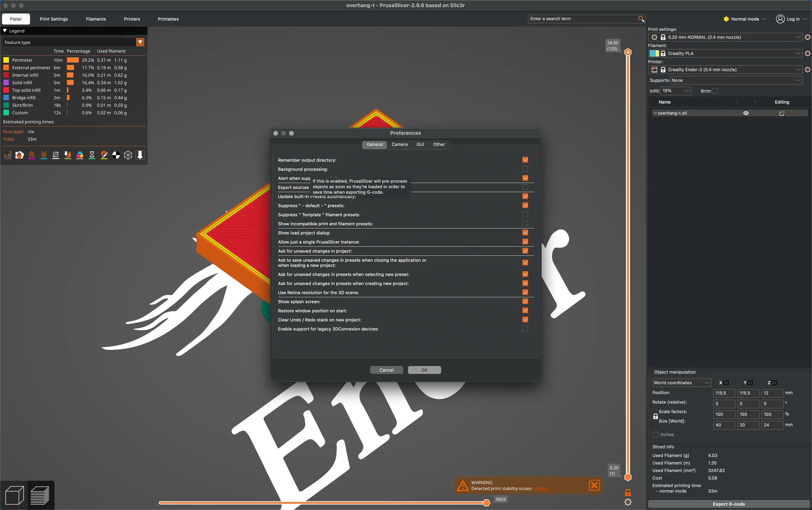812x510 pixels.
Task: Click OK in Preferences dialog
Action: pyautogui.click(x=424, y=370)
